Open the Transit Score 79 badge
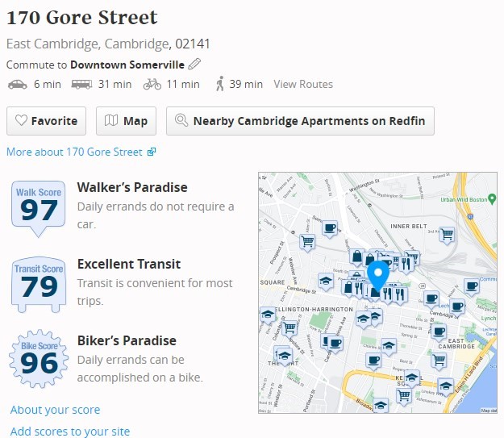Image resolution: width=504 pixels, height=438 pixels. [x=39, y=284]
